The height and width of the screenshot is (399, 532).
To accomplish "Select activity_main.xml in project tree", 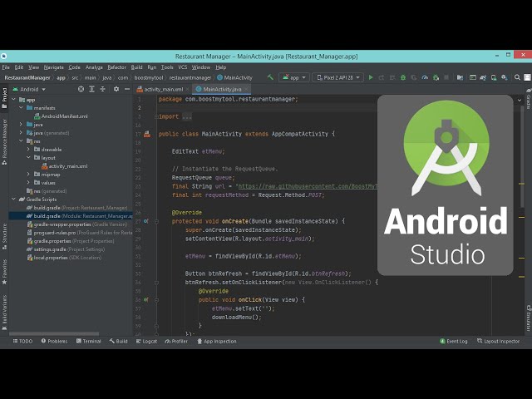I will (x=65, y=166).
